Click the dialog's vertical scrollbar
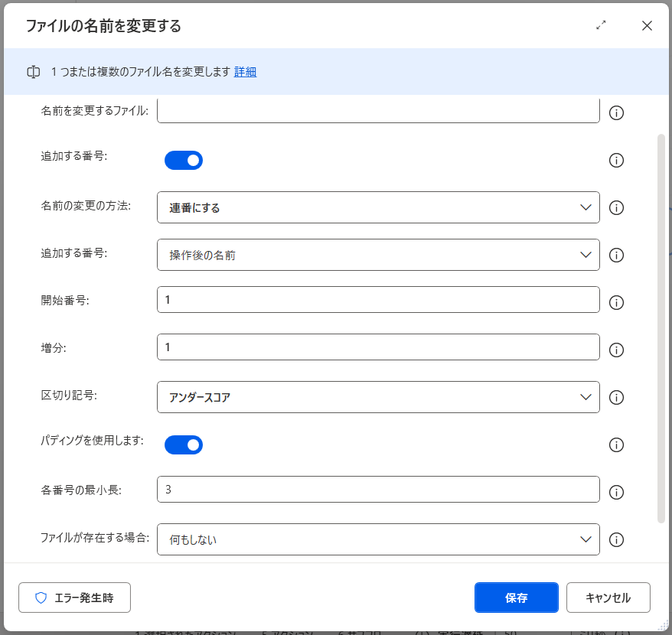The image size is (672, 635). click(x=661, y=329)
